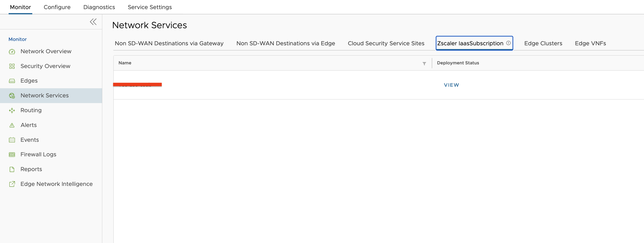
Task: Click the info icon next to Zscaler IaasSubscription
Action: click(508, 43)
